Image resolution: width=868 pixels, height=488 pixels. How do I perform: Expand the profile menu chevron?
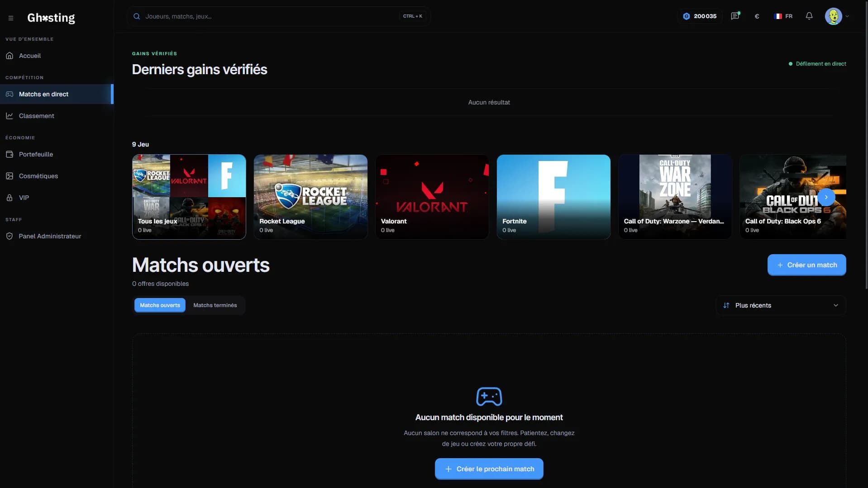847,16
